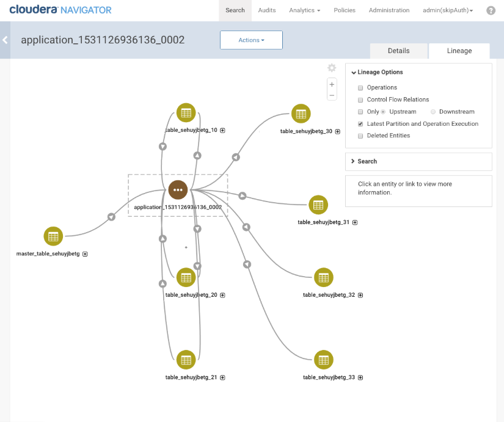Enable the Control Flow Relations checkbox
The width and height of the screenshot is (504, 422).
[360, 100]
